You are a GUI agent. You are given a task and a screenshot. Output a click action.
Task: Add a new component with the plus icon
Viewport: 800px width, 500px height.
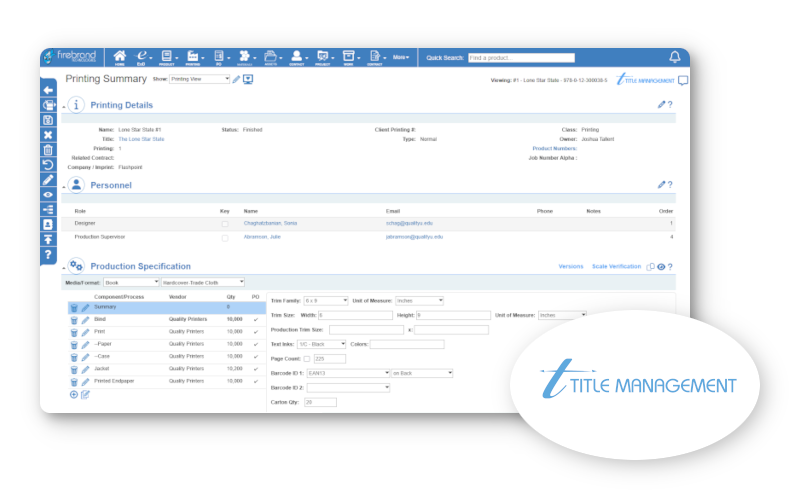(x=74, y=394)
